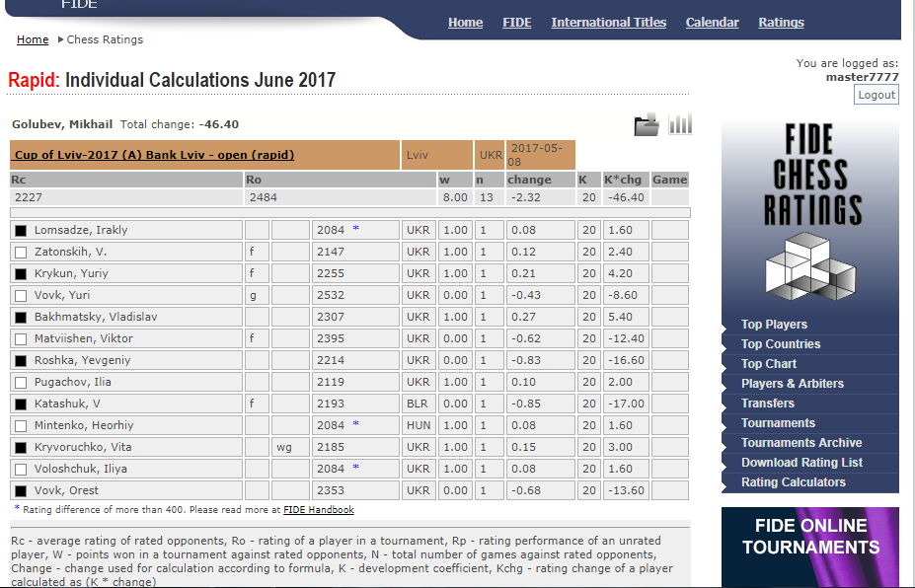The width and height of the screenshot is (915, 588).
Task: Click the Home breadcrumb link
Action: click(33, 39)
